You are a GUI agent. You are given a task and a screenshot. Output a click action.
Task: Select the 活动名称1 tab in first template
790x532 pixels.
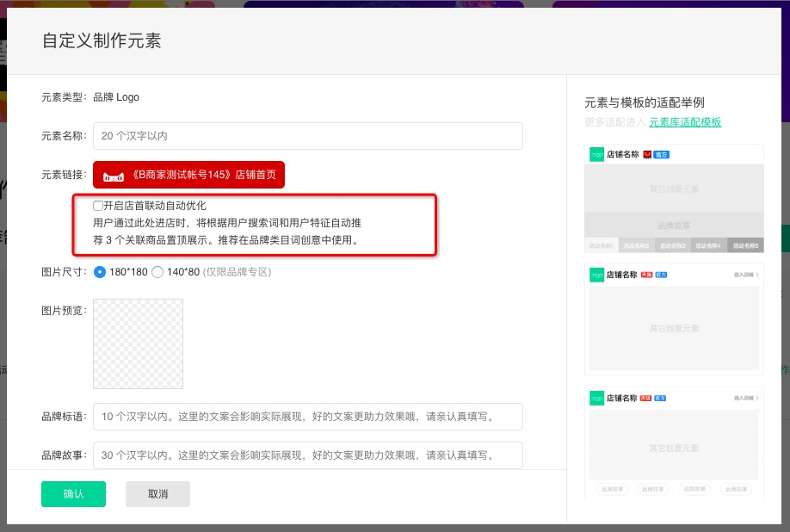tap(602, 245)
